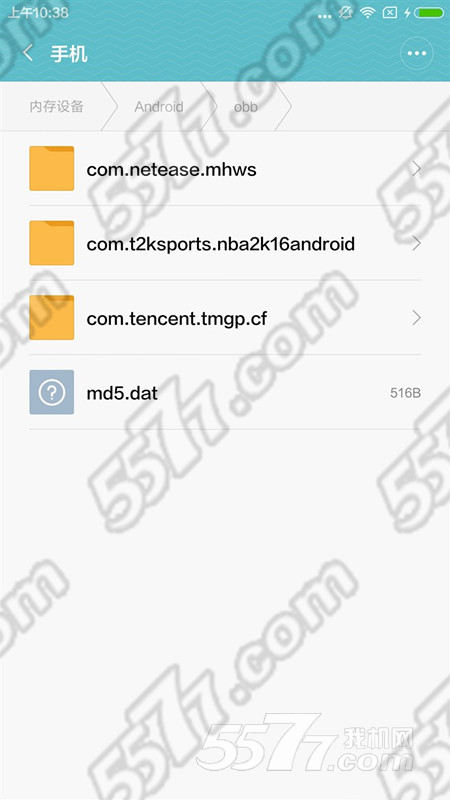This screenshot has height=800, width=450.
Task: Tap the 516B file size label
Action: coord(406,393)
